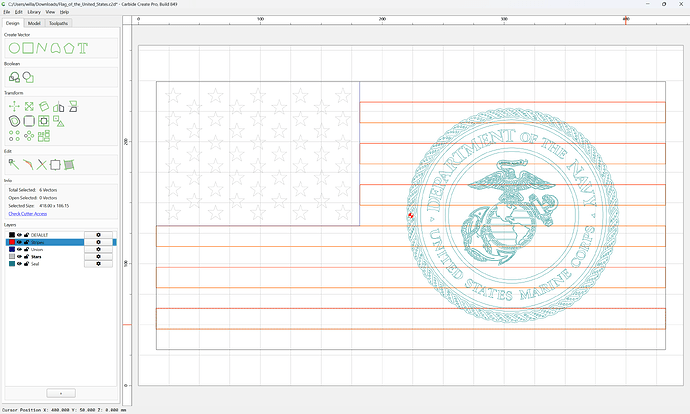The width and height of the screenshot is (690, 414).
Task: Click the Check Cutter Access link
Action: pyautogui.click(x=28, y=214)
